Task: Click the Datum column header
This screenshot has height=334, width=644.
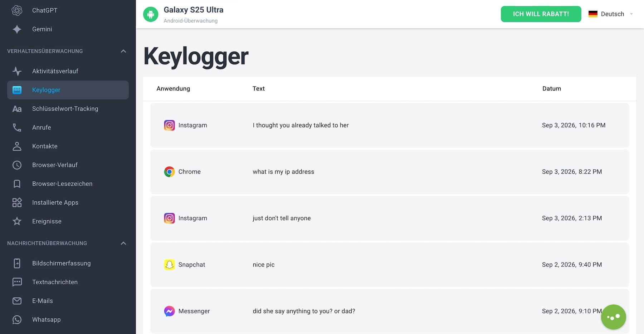Action: 551,89
